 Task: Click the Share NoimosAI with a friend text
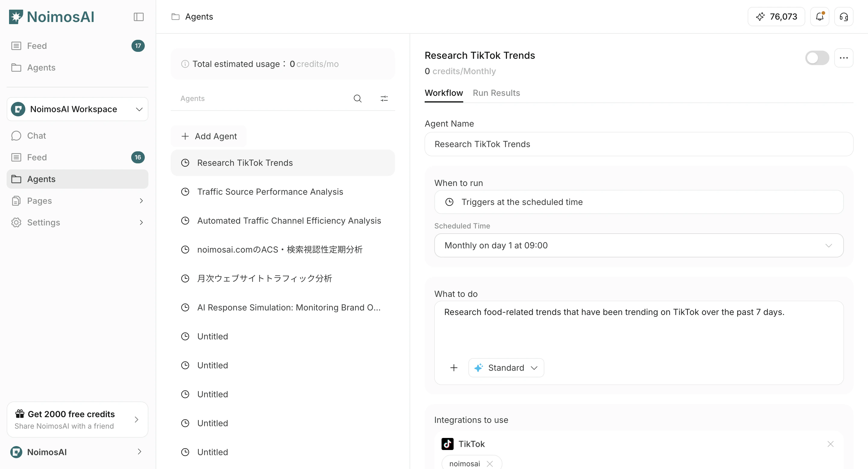point(64,426)
